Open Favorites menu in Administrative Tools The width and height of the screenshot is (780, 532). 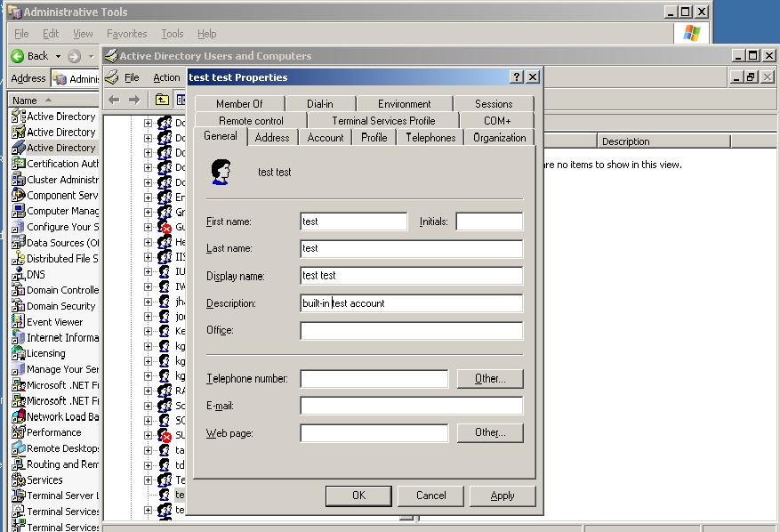(x=127, y=34)
